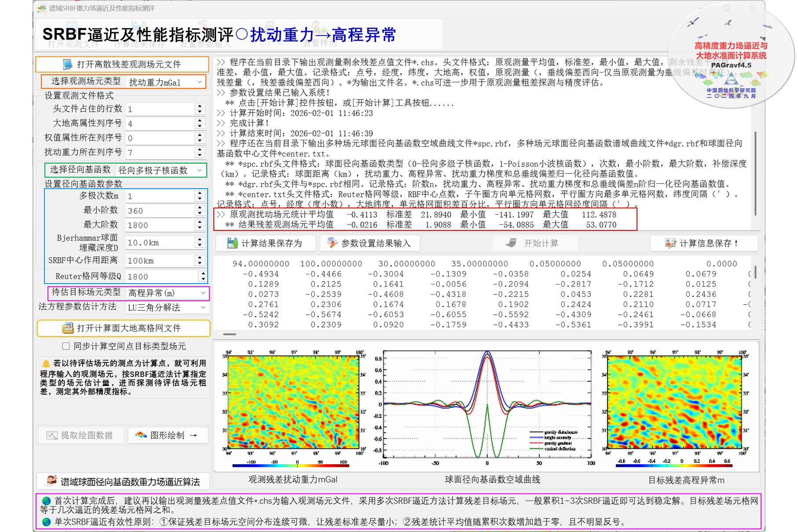Click the bell warning icon in the note panel
Screen dimensions: 798x532
coord(46,364)
